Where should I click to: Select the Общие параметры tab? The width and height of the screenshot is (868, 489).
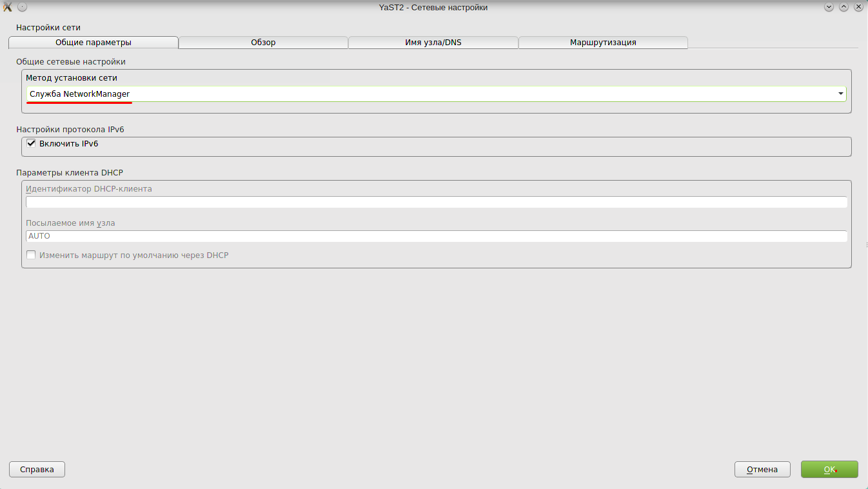94,43
